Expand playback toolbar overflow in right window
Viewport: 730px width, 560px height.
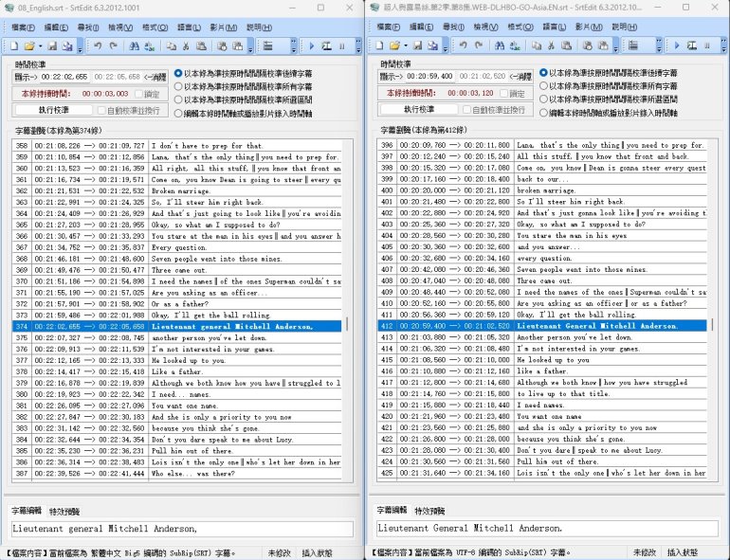pos(723,46)
